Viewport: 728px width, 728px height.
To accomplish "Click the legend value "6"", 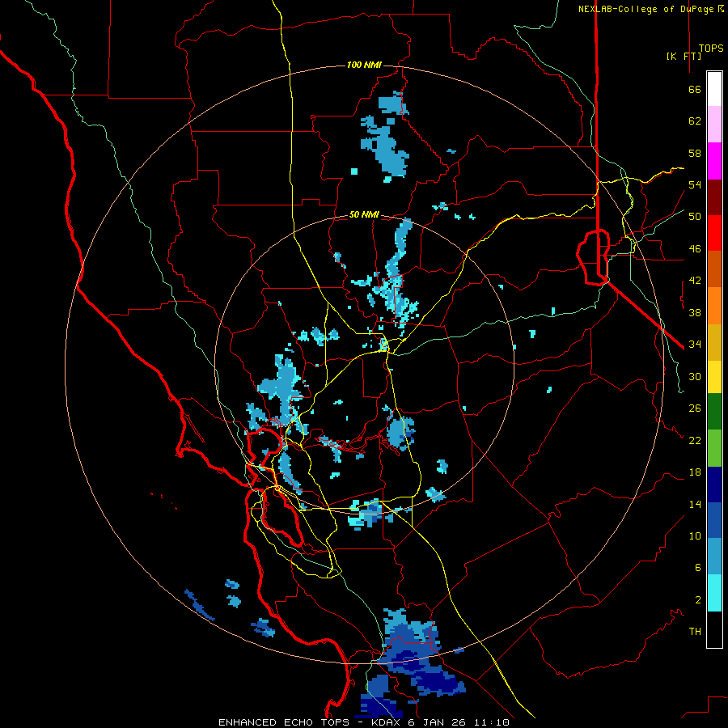I will [x=698, y=567].
